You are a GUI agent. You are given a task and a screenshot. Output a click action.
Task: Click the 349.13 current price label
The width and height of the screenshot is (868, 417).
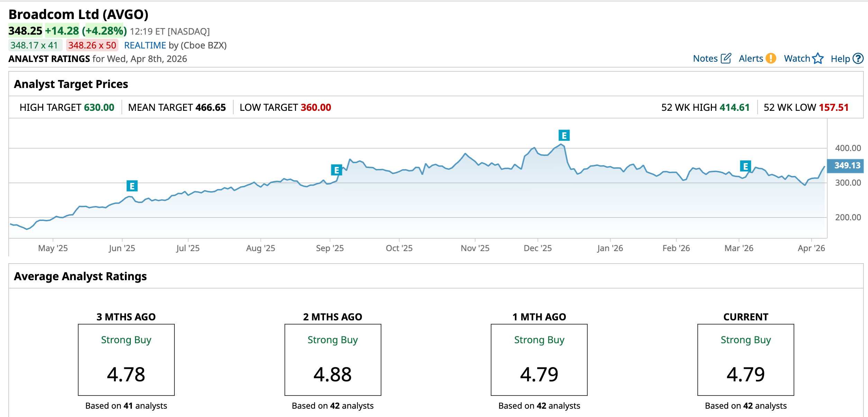click(x=847, y=166)
